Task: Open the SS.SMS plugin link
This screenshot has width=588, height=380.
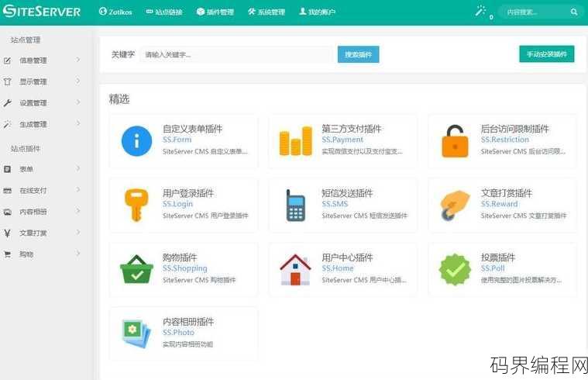Action: point(335,204)
